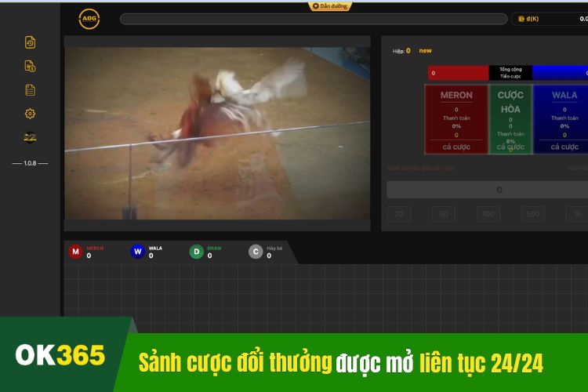Click the gray C Hủy bỏ counter badge
Image resolution: width=588 pixels, height=392 pixels.
coord(256,252)
